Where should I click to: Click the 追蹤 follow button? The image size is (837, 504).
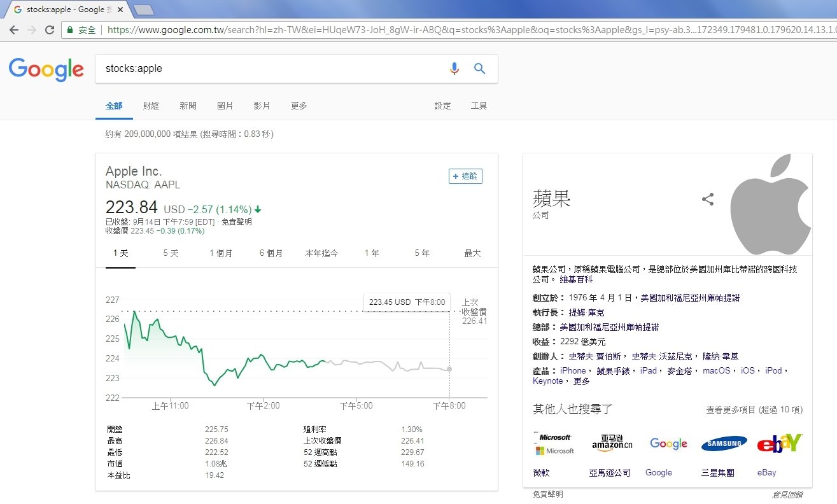(465, 176)
